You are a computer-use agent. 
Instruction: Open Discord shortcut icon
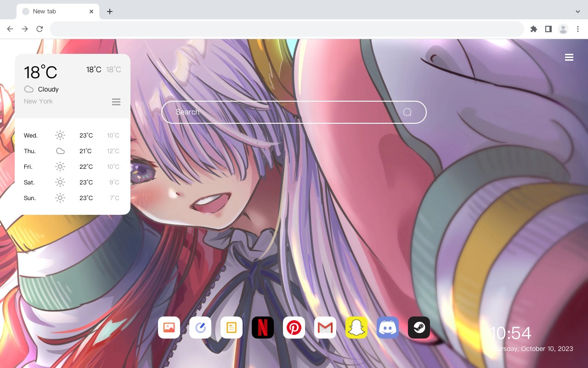(x=388, y=328)
